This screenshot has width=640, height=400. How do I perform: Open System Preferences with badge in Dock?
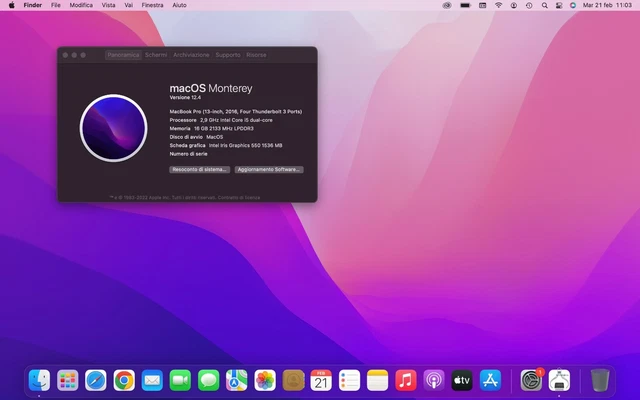(x=531, y=380)
